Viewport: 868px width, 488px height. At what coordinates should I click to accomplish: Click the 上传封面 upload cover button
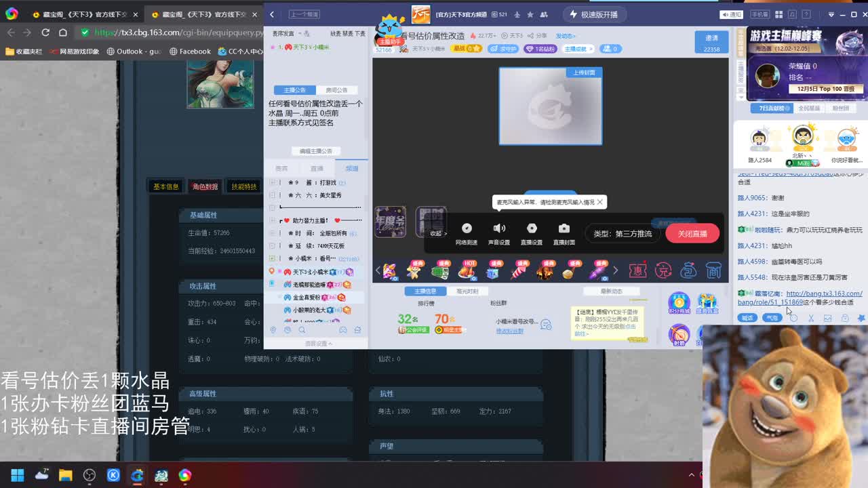point(584,72)
